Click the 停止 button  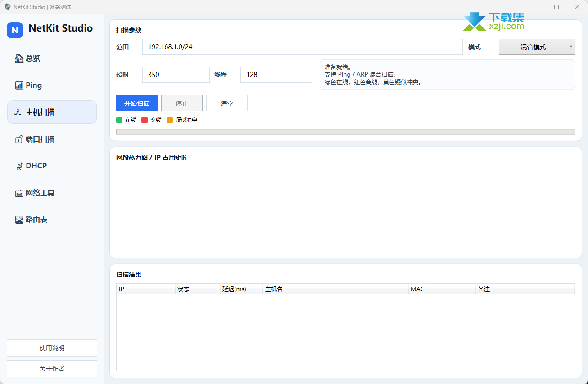(181, 103)
